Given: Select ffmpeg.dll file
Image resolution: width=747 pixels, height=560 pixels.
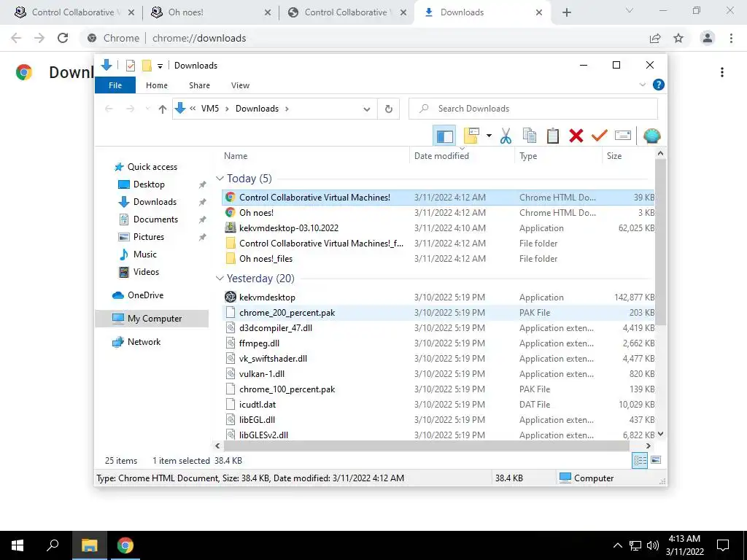Looking at the screenshot, I should pyautogui.click(x=438, y=343).
